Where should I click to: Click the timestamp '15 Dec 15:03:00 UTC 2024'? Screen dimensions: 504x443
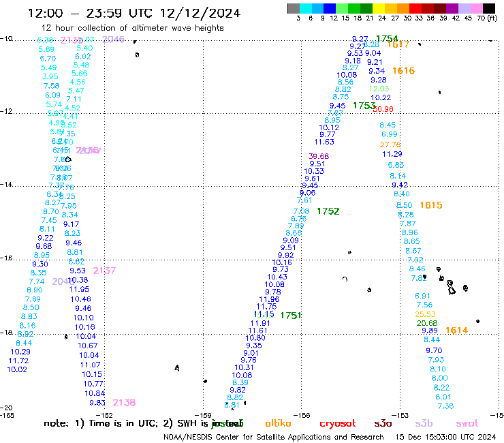coord(445,437)
